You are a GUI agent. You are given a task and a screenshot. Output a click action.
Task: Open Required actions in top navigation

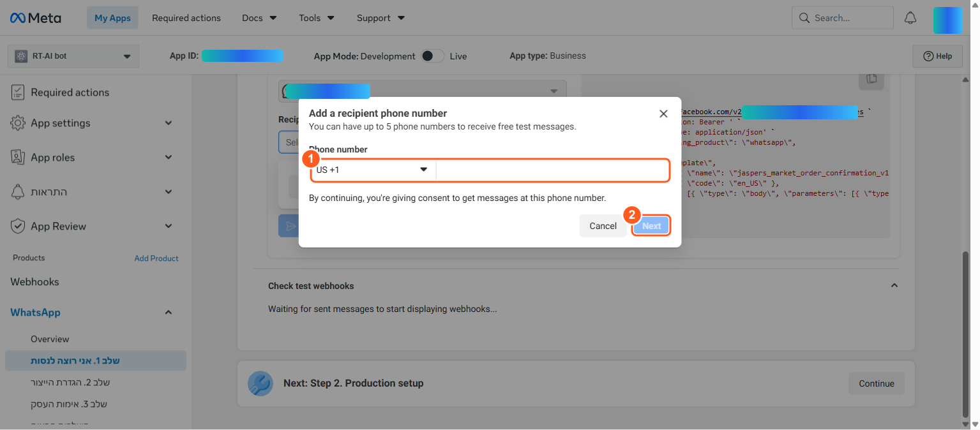[186, 18]
